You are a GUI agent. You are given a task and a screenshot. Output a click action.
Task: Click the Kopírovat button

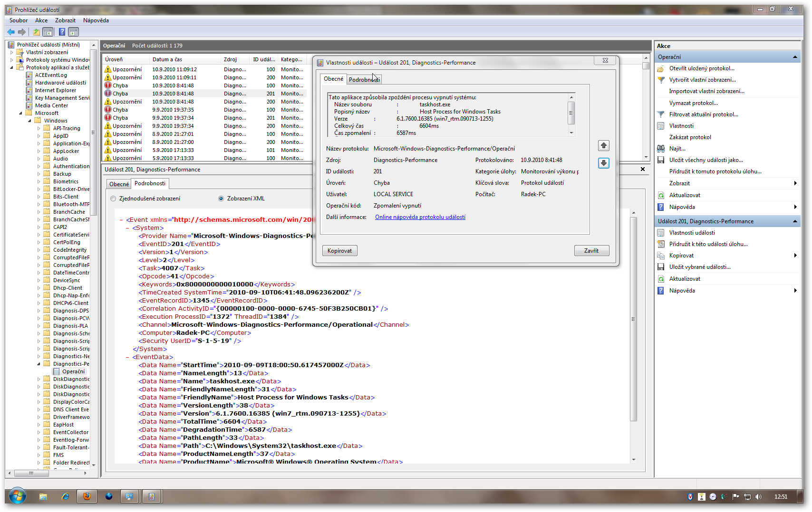(339, 251)
